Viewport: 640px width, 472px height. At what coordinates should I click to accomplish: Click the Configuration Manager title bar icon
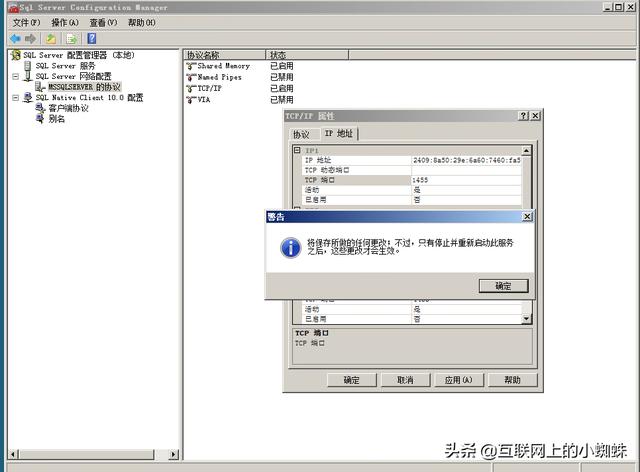(x=14, y=7)
